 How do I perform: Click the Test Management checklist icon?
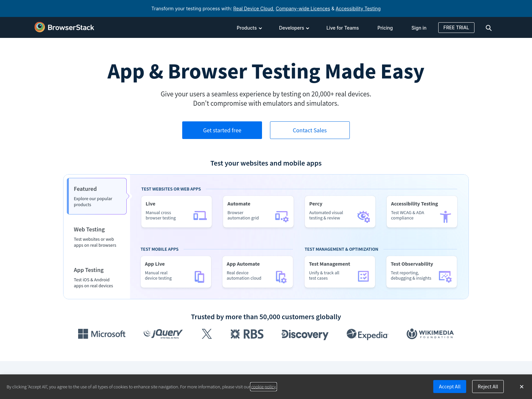[363, 276]
